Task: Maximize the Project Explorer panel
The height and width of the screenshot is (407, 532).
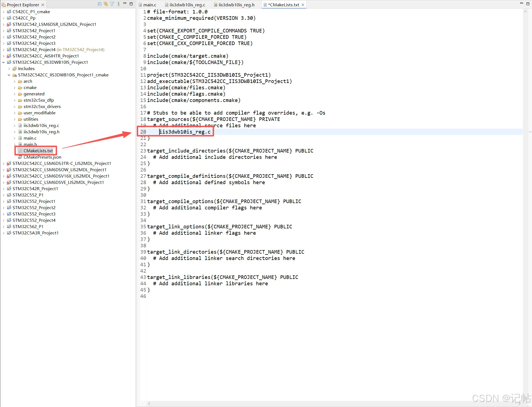Action: [x=131, y=4]
